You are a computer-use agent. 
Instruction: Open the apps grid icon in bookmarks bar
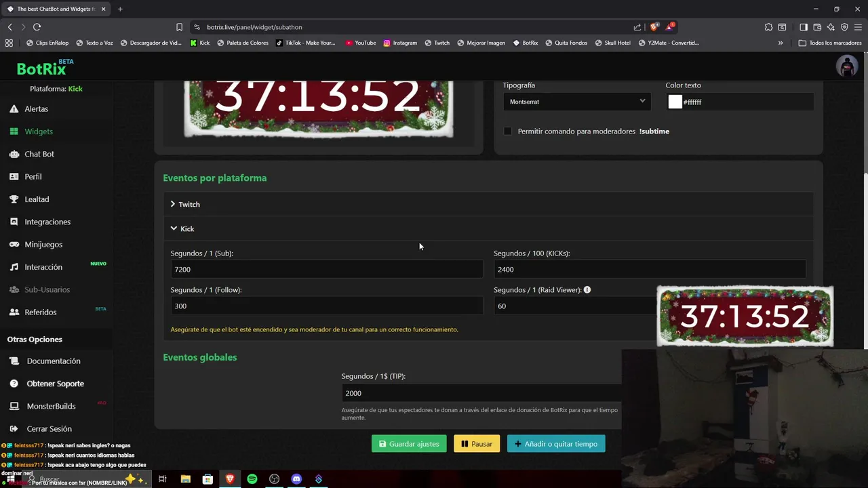(x=9, y=43)
